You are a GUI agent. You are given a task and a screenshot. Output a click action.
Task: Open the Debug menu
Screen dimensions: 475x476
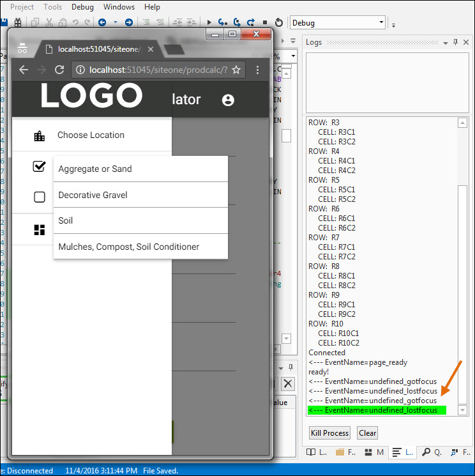click(82, 6)
